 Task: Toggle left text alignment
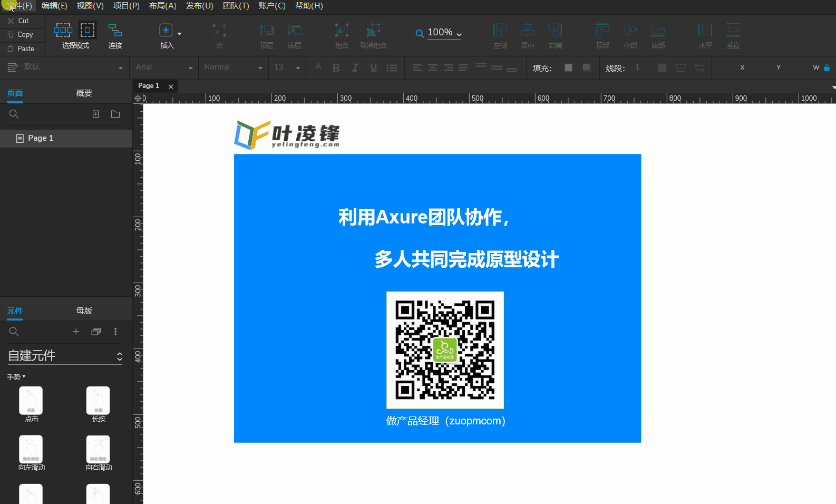pos(417,67)
